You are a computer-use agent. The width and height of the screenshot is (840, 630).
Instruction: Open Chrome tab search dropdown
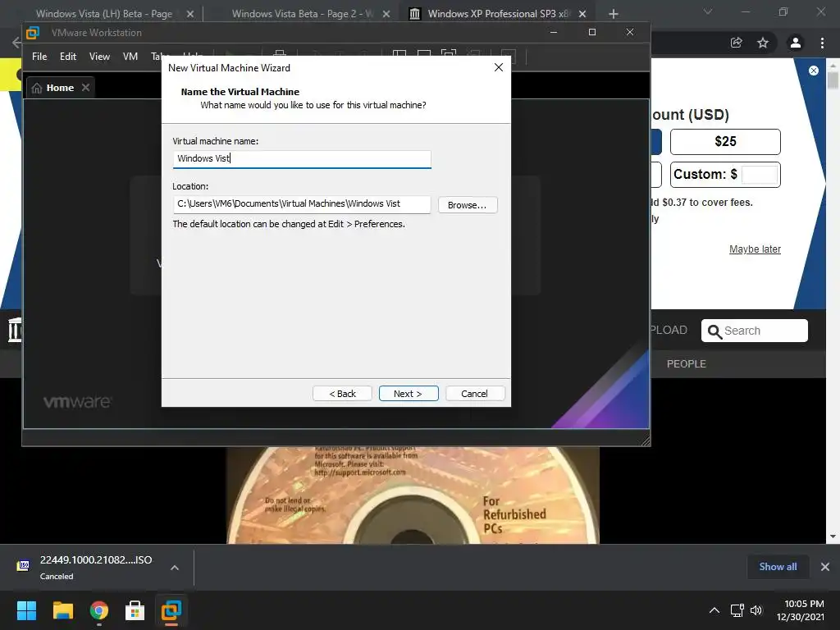pyautogui.click(x=708, y=11)
